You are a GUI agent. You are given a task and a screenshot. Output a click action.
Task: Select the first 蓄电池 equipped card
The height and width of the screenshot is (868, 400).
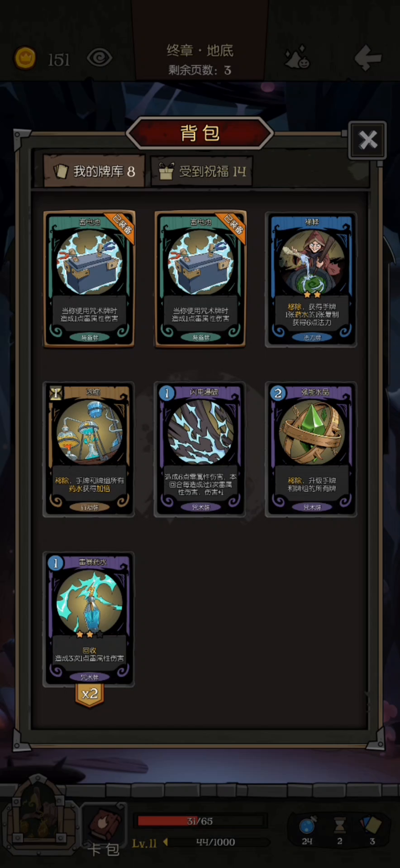point(89,279)
